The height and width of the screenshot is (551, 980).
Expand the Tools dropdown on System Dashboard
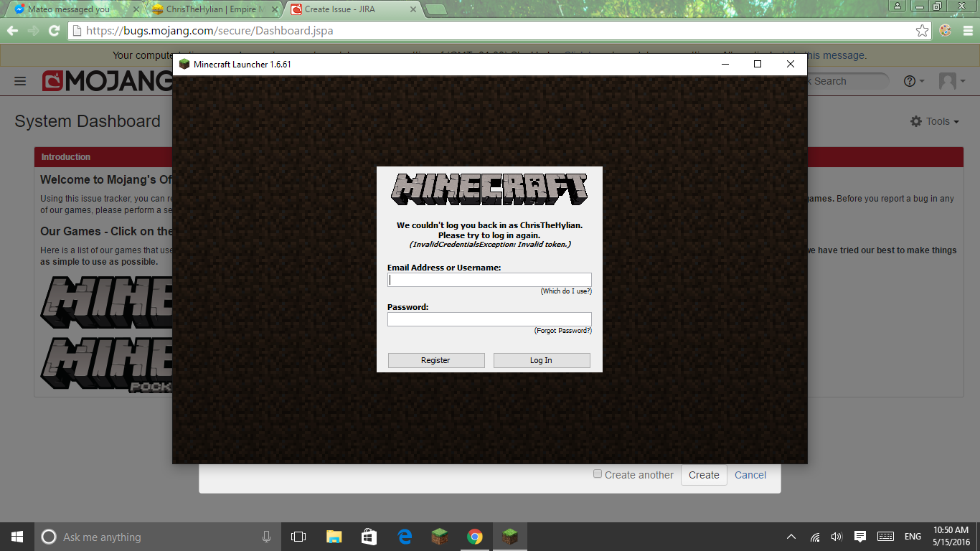point(935,121)
